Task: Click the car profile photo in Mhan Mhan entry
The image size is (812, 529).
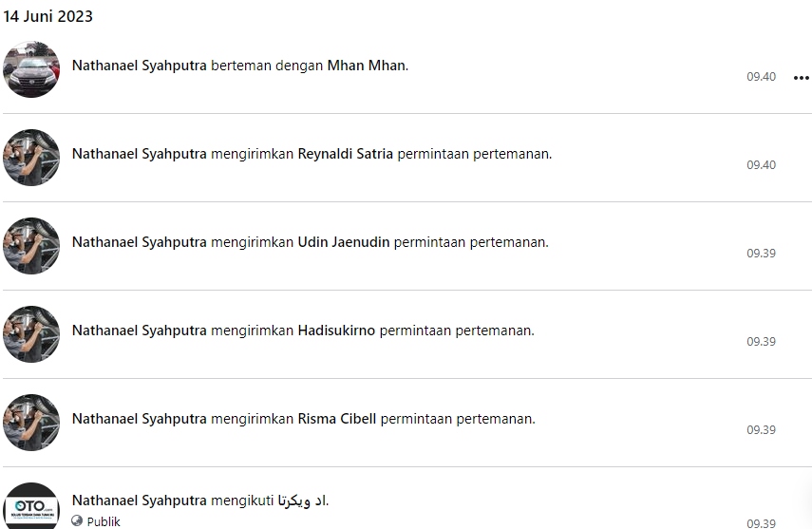Action: (x=31, y=69)
